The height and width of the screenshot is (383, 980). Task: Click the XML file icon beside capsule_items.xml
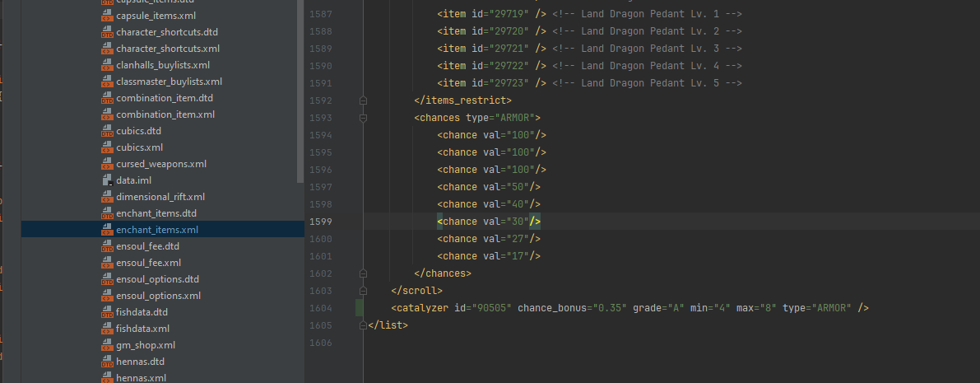pyautogui.click(x=106, y=16)
